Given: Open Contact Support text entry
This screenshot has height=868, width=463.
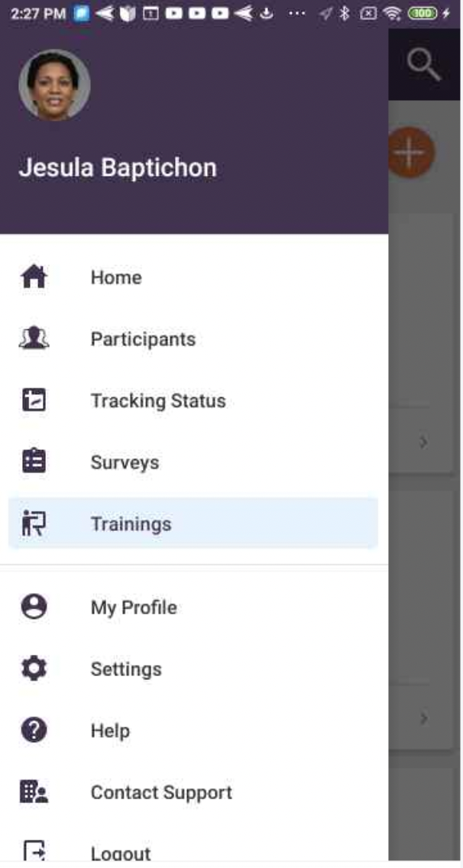Looking at the screenshot, I should click(x=161, y=792).
